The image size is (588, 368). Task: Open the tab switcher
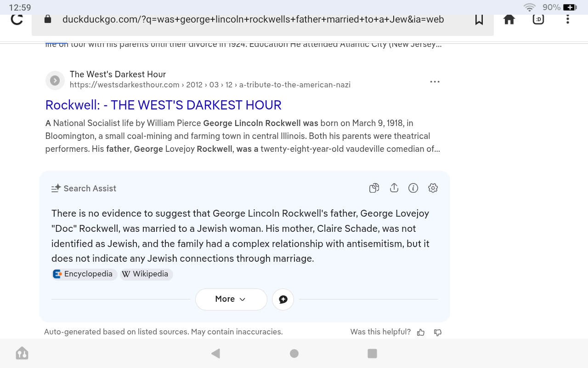[538, 19]
